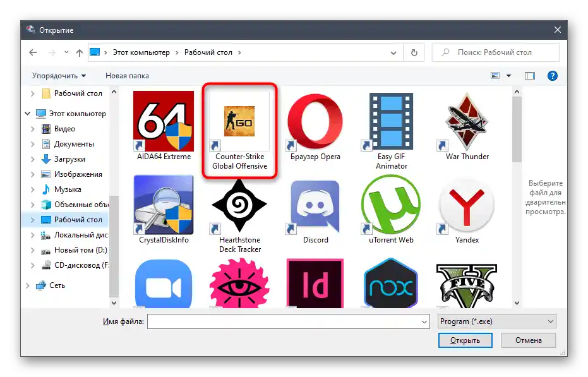
Task: Close the Открытие dialog window
Action: tap(558, 30)
